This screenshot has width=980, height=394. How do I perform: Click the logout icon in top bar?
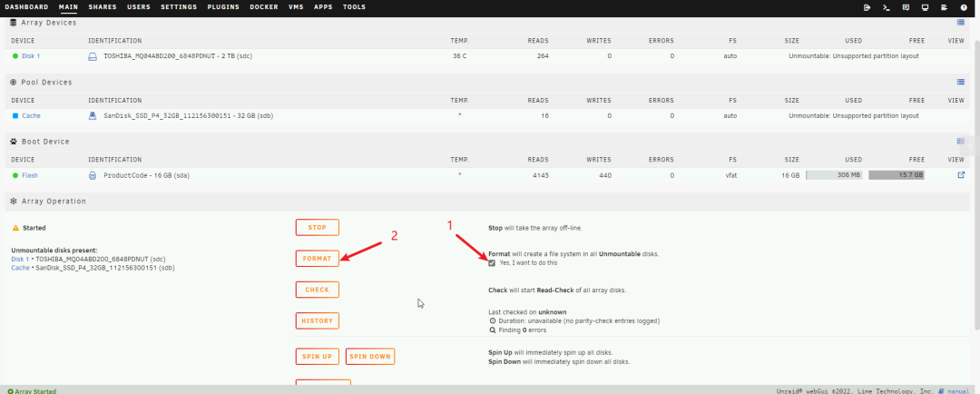(x=867, y=6)
